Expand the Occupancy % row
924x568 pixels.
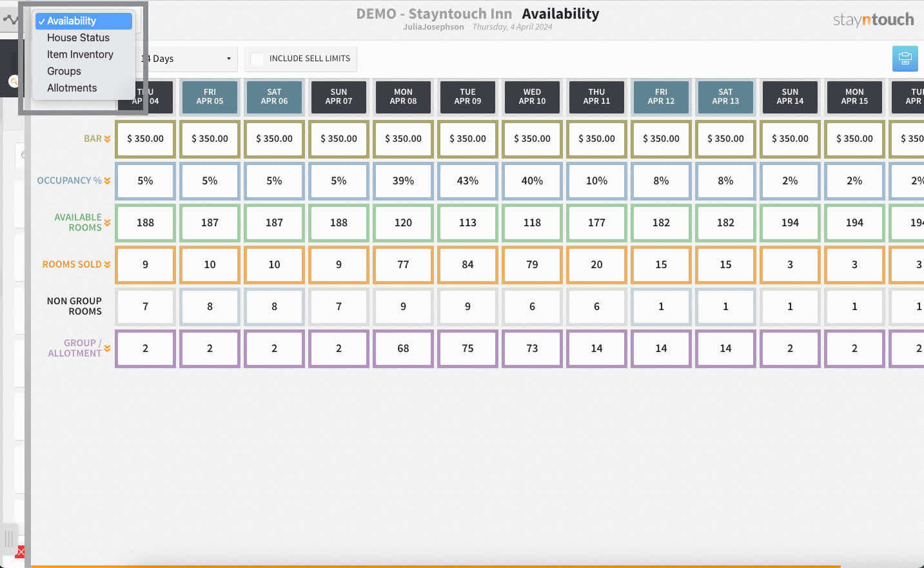pyautogui.click(x=107, y=181)
